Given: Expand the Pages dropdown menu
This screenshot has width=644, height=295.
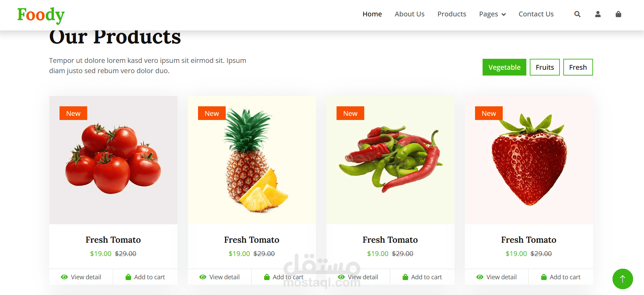Looking at the screenshot, I should pos(492,14).
